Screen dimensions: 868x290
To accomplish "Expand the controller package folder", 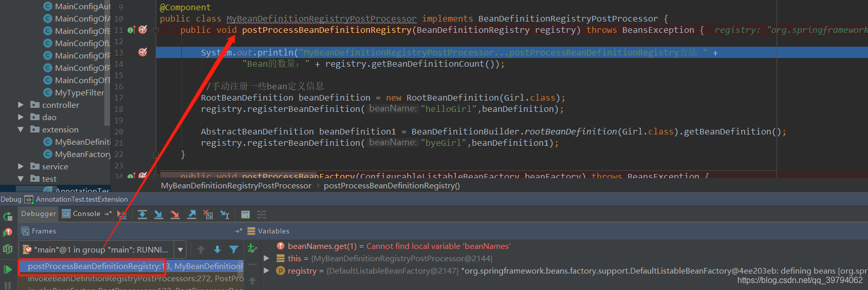I will (21, 105).
